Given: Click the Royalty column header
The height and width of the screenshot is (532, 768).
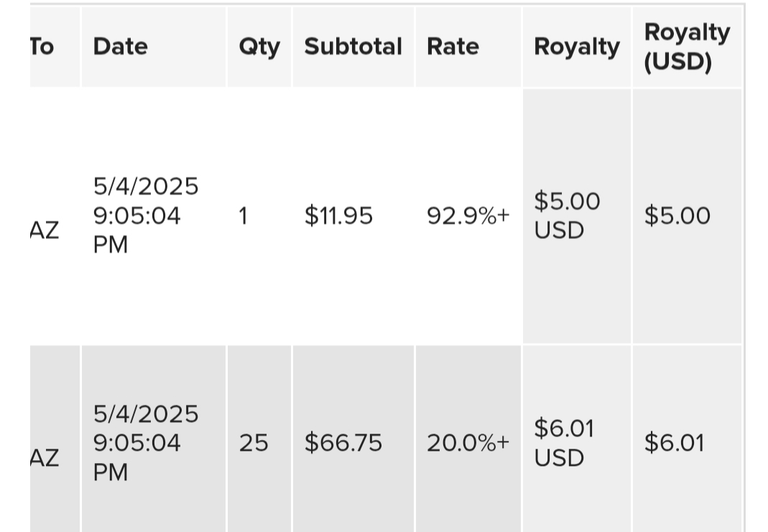Looking at the screenshot, I should tap(576, 47).
